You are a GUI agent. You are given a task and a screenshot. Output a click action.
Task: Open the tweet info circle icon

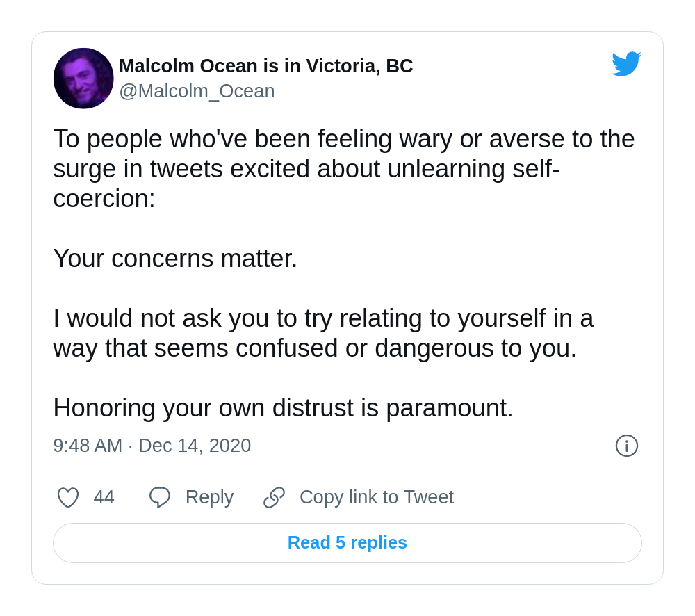(627, 446)
